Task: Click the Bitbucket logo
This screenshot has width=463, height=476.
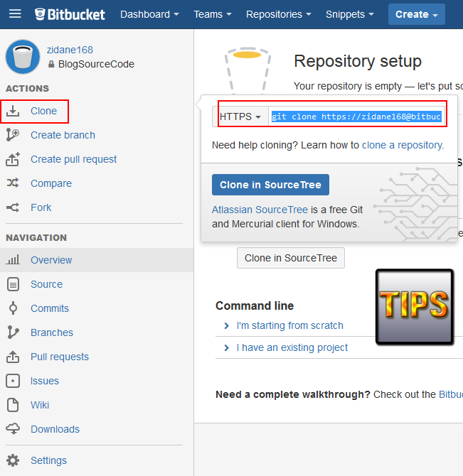Action: (x=70, y=14)
